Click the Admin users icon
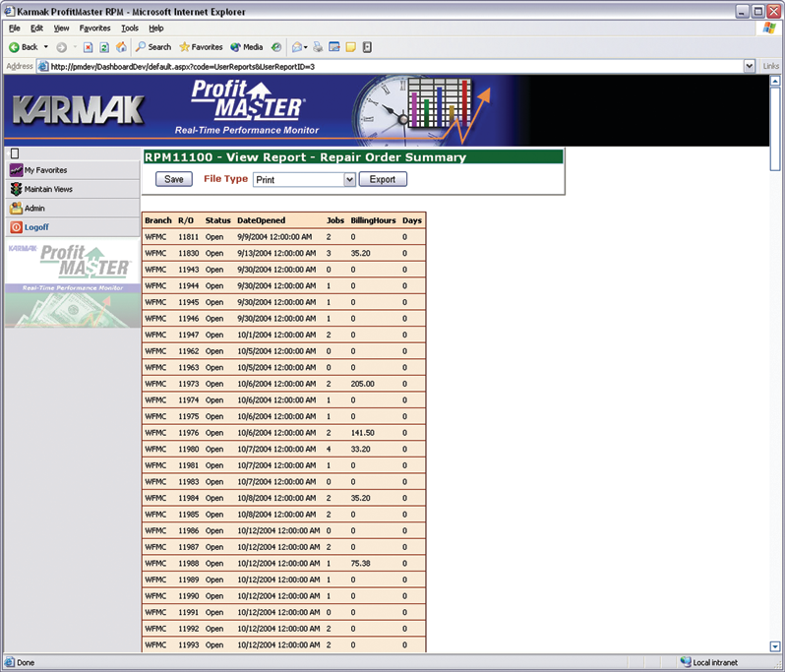Screen dimensions: 785x672 click(x=16, y=209)
